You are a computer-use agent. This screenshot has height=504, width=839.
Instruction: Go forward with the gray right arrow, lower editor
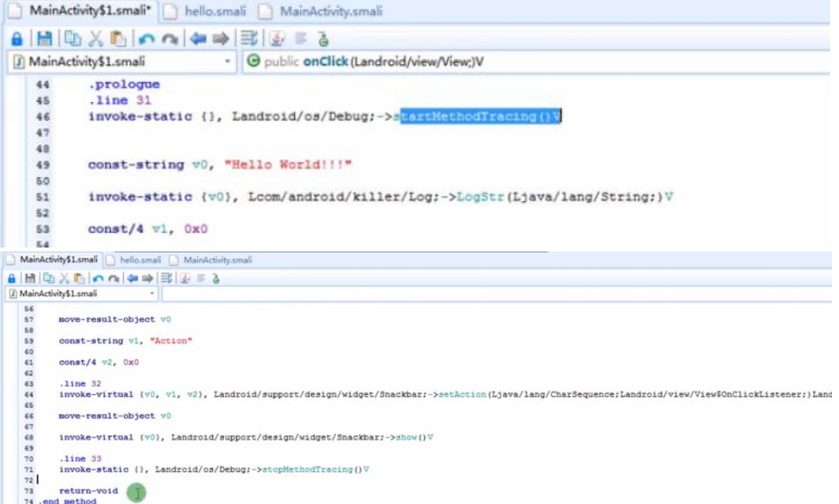pyautogui.click(x=148, y=278)
